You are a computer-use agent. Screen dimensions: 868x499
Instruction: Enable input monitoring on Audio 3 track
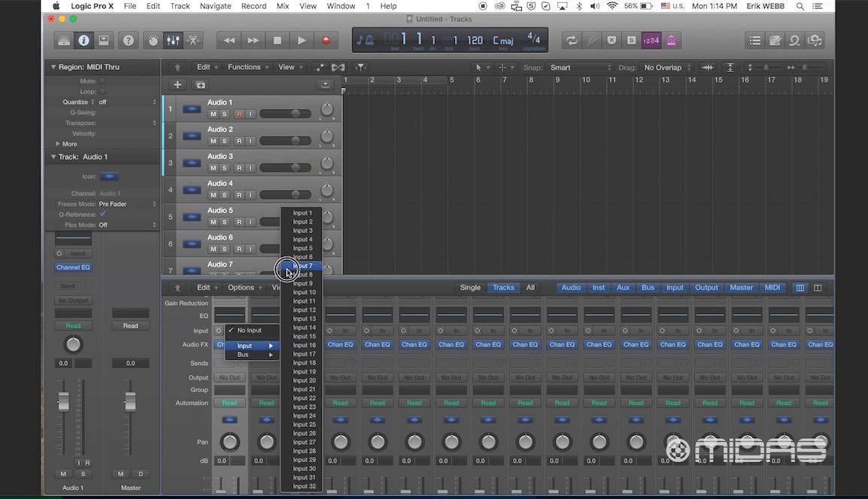coord(250,168)
